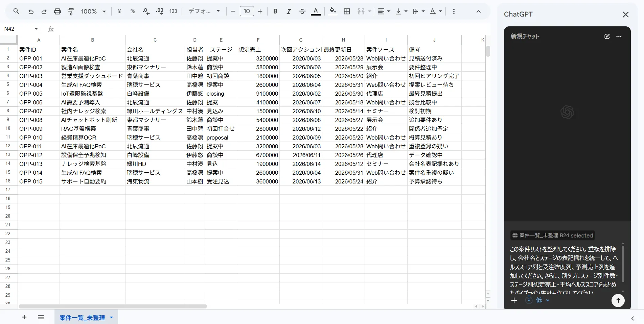
Task: Open the text color picker
Action: tap(316, 11)
